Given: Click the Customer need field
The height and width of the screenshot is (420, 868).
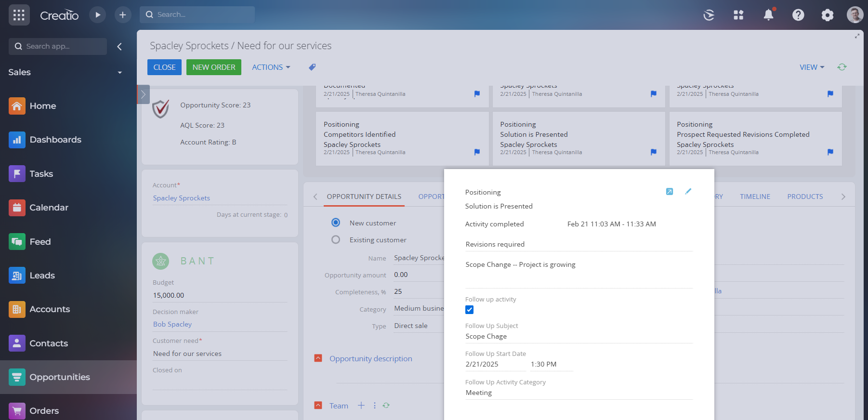Looking at the screenshot, I should click(220, 354).
